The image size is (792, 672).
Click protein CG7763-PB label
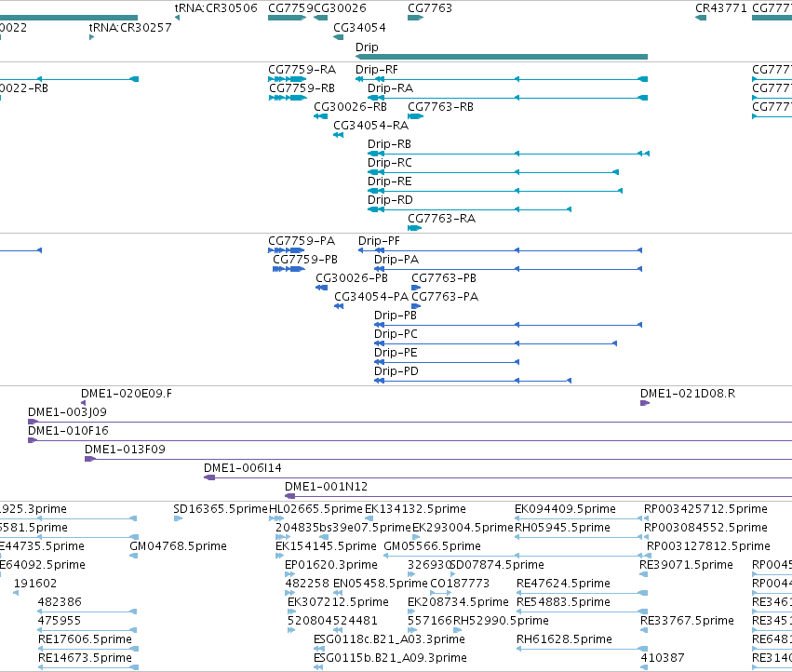[x=444, y=278]
